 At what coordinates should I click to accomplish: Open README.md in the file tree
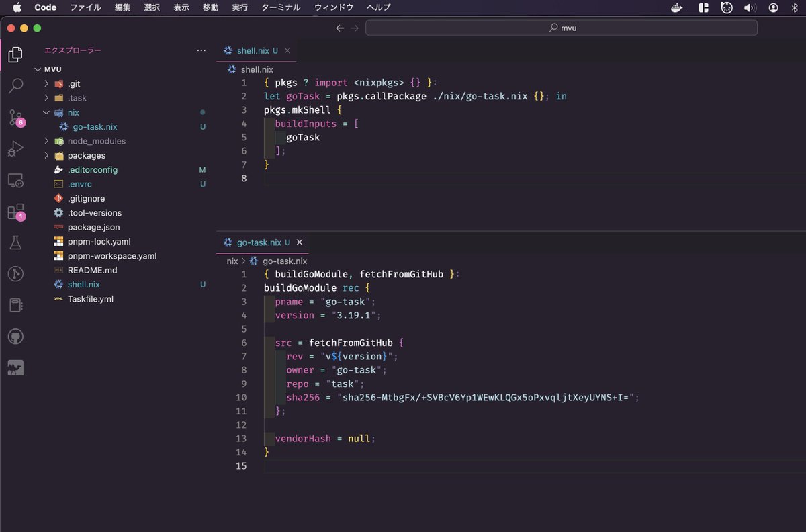point(92,270)
